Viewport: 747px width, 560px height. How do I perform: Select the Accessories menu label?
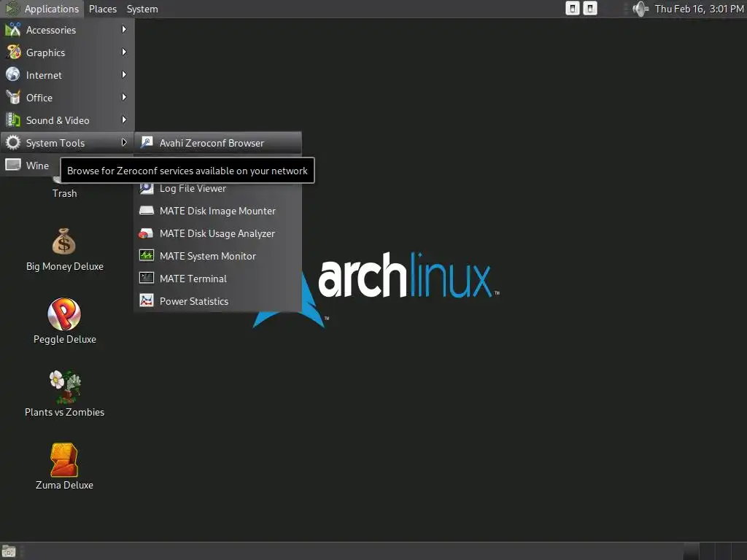pos(51,30)
